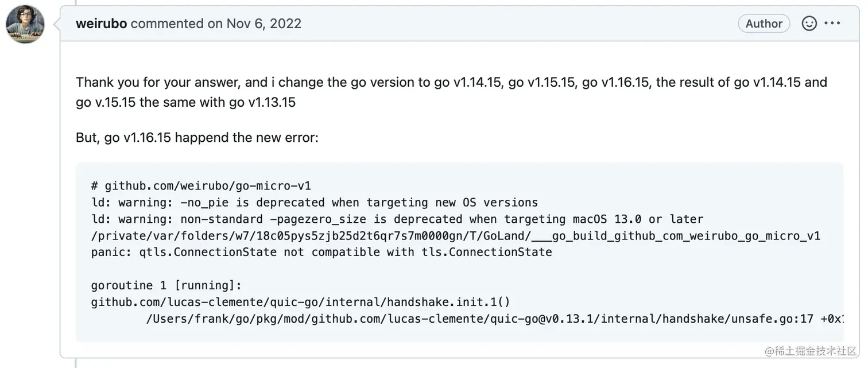Click weirubo's profile avatar picture

pos(25,24)
